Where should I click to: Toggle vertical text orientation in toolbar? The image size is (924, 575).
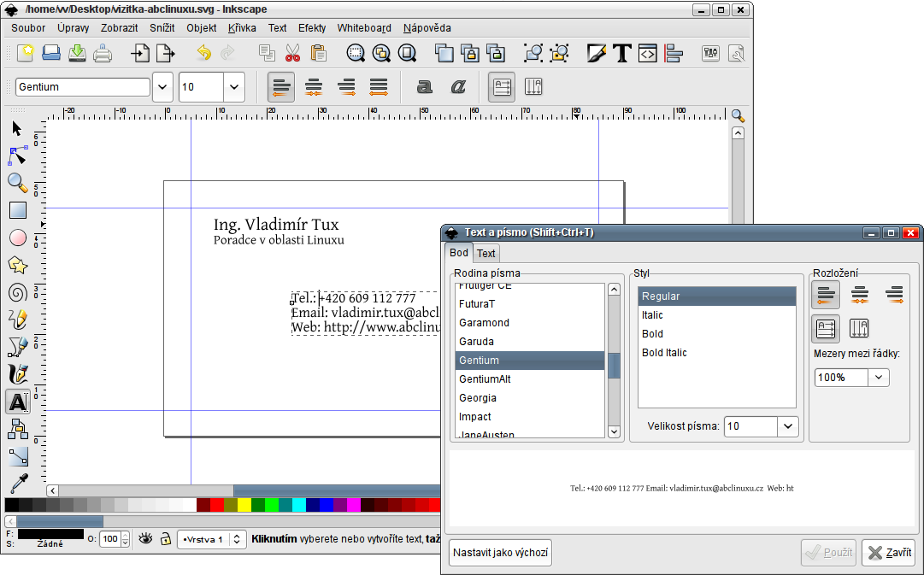533,87
